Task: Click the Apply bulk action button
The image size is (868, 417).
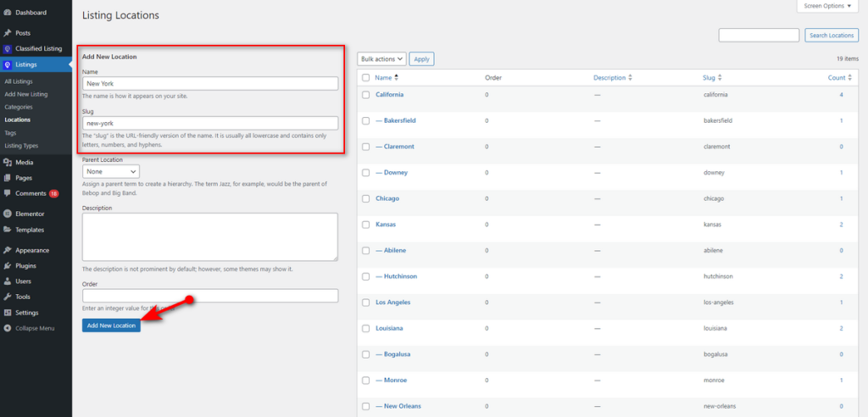Action: (422, 58)
